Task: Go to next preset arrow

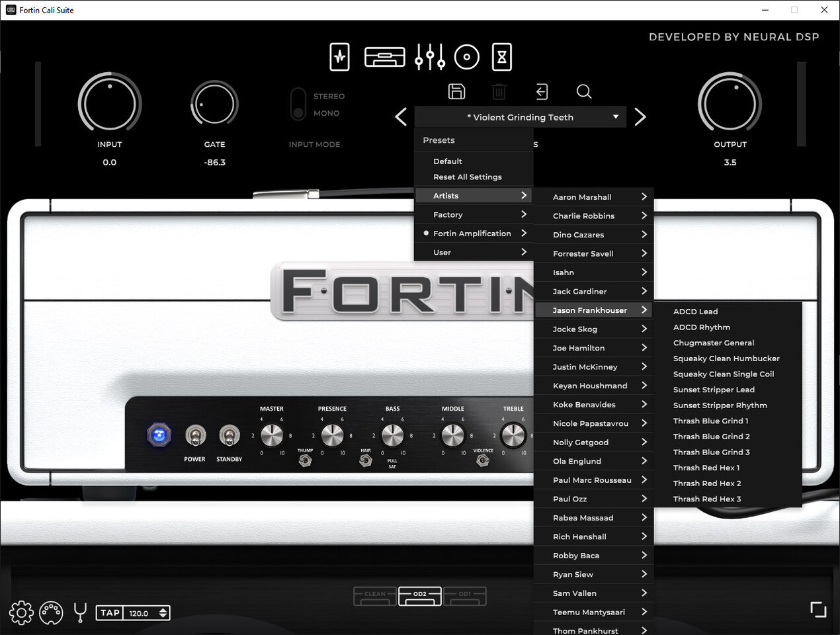Action: click(x=640, y=117)
